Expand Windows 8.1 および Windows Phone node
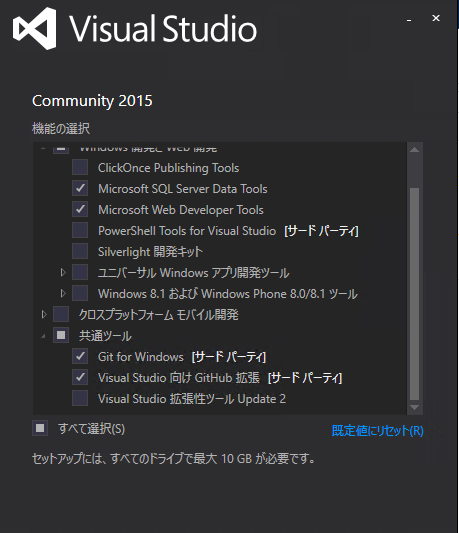 (63, 293)
